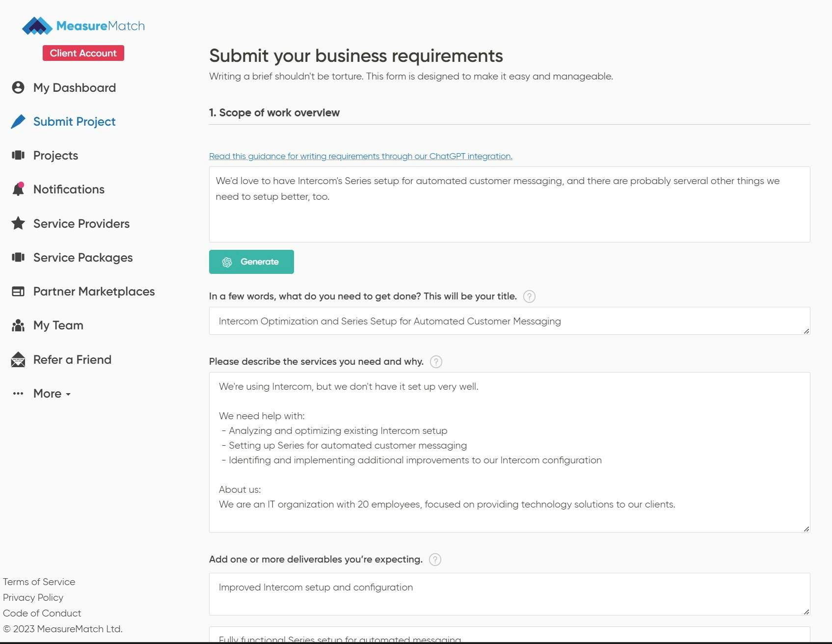Click the Projects sidebar icon
This screenshot has width=832, height=644.
(x=18, y=155)
